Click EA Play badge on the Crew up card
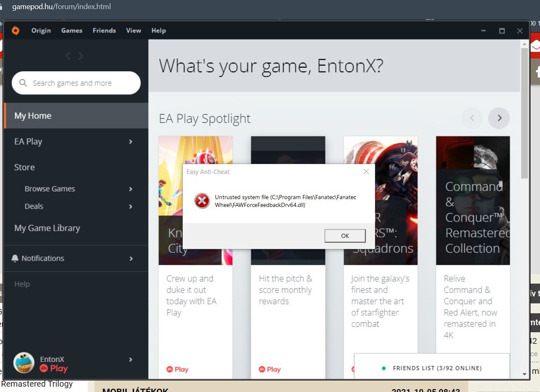 (177, 369)
